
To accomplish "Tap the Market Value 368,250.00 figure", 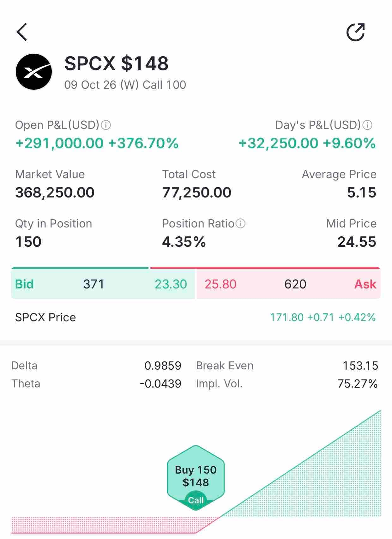I will pyautogui.click(x=55, y=192).
